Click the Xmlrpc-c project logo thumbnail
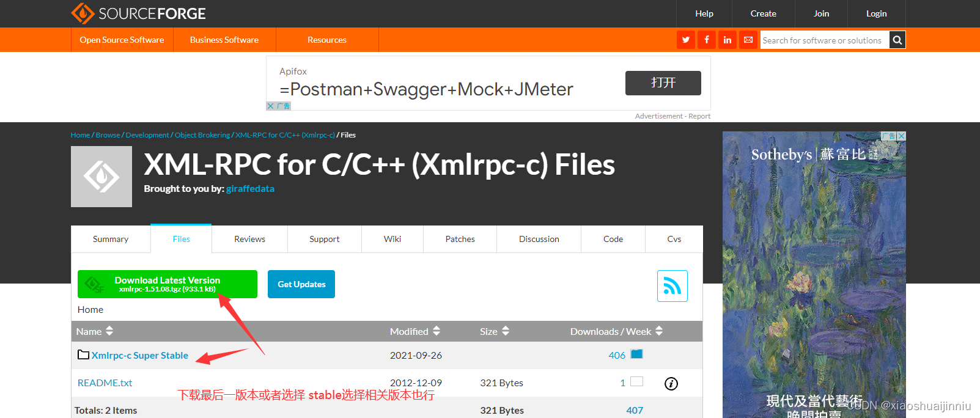 [x=101, y=177]
